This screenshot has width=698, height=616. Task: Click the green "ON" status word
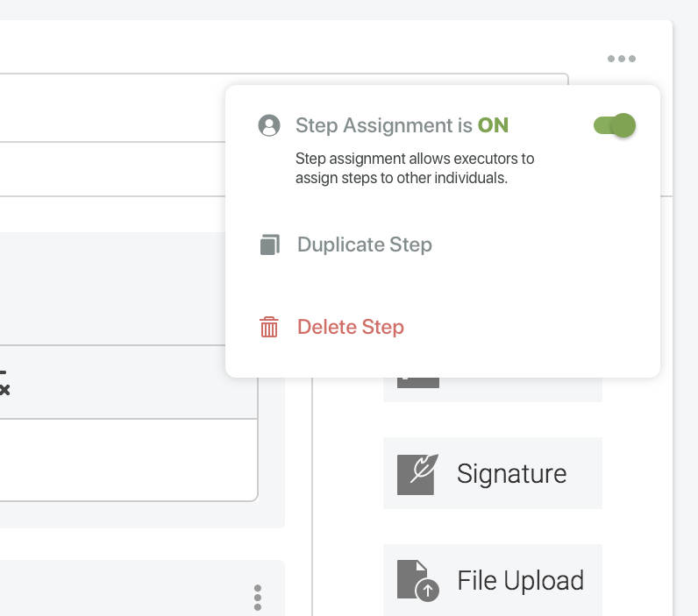click(x=493, y=125)
